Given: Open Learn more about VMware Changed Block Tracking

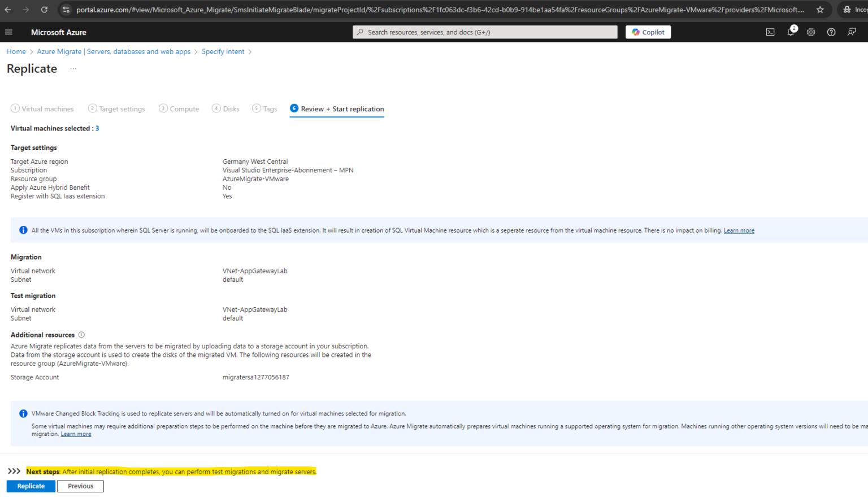Looking at the screenshot, I should (76, 434).
